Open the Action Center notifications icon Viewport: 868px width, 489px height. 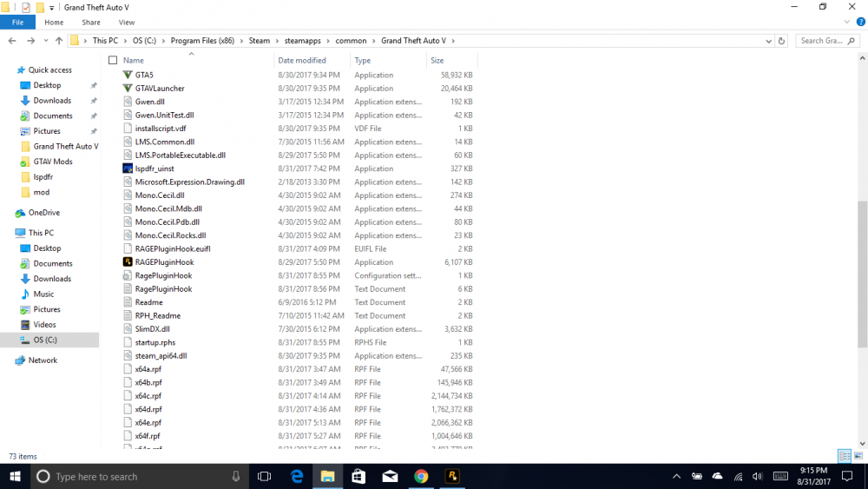847,476
